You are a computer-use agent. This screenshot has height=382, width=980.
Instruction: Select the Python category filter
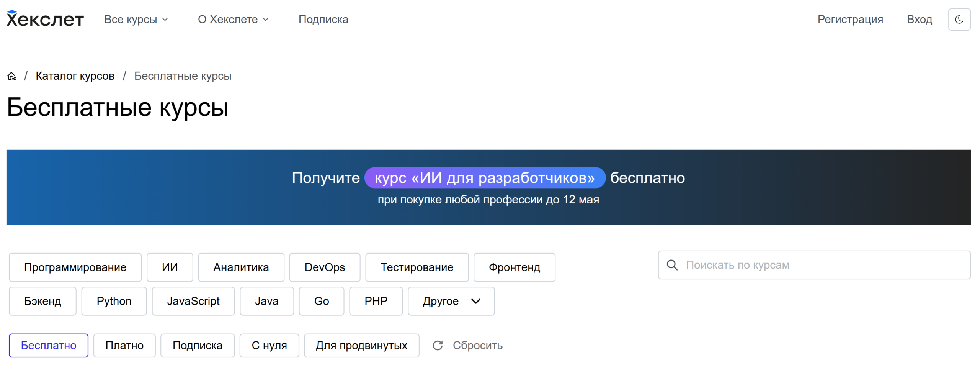pyautogui.click(x=114, y=301)
